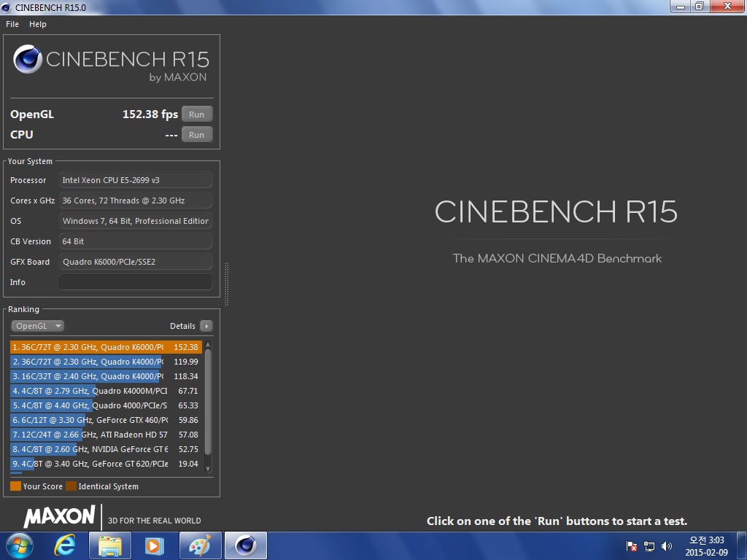The image size is (747, 560).
Task: Click the panel splitter handle
Action: pos(226,284)
